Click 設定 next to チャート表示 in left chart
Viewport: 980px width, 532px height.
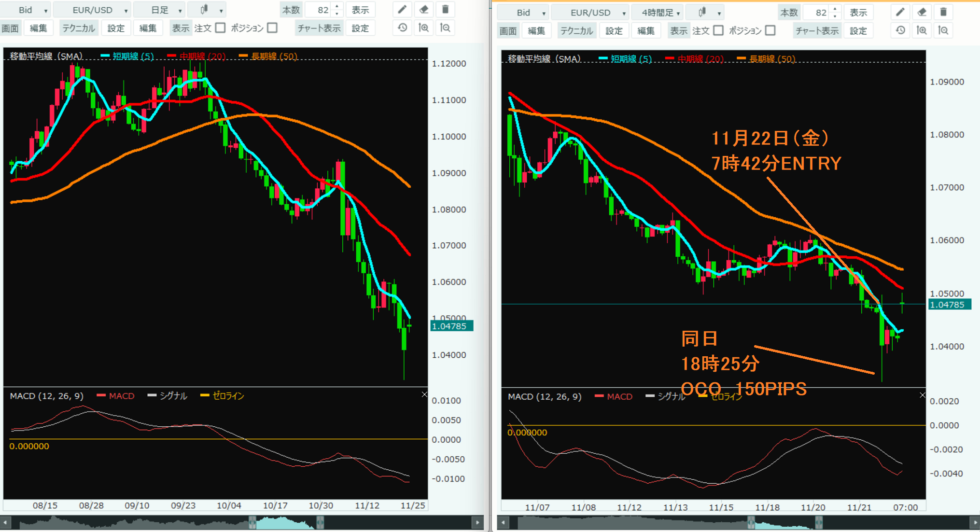360,28
